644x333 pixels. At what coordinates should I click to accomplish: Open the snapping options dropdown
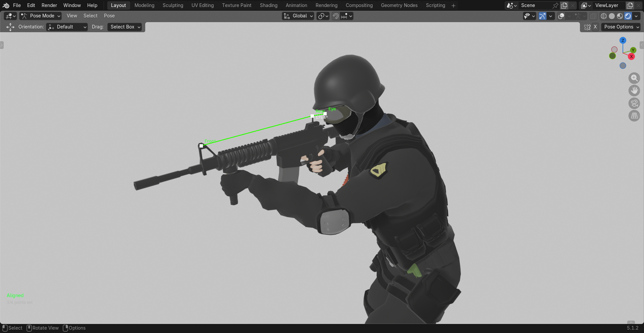[x=346, y=16]
